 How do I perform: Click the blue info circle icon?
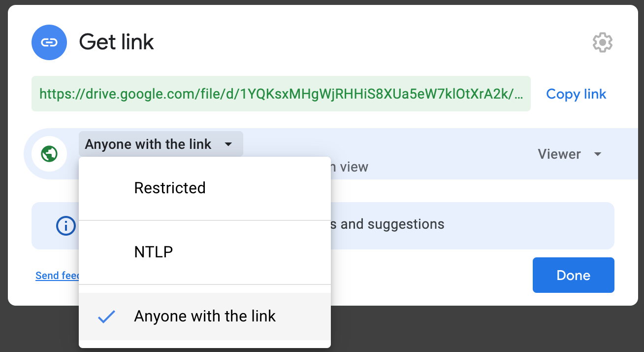pos(66,226)
